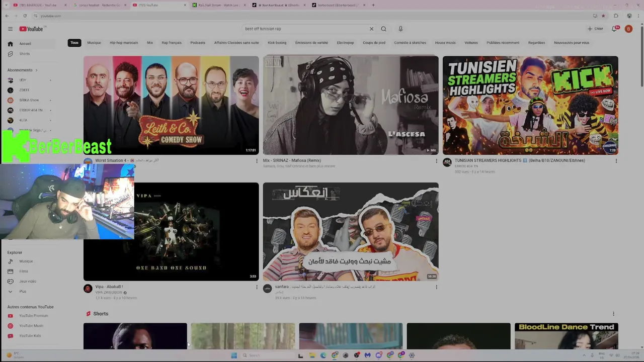Select the Mix filter chip

click(150, 43)
